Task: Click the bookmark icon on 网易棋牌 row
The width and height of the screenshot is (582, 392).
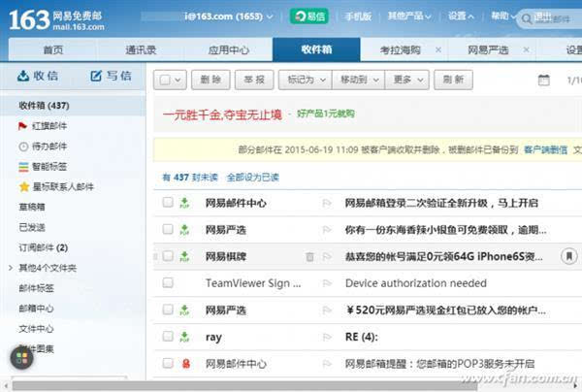Action: point(568,256)
